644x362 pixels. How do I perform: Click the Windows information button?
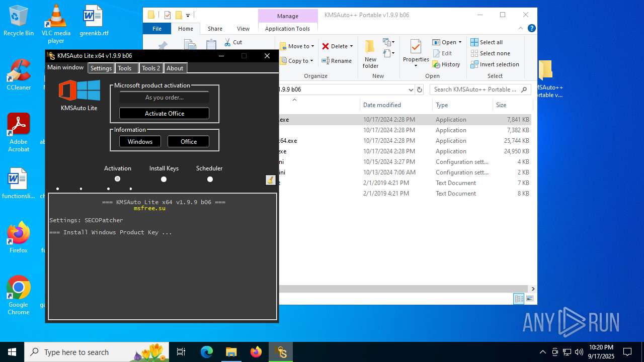[x=140, y=141]
